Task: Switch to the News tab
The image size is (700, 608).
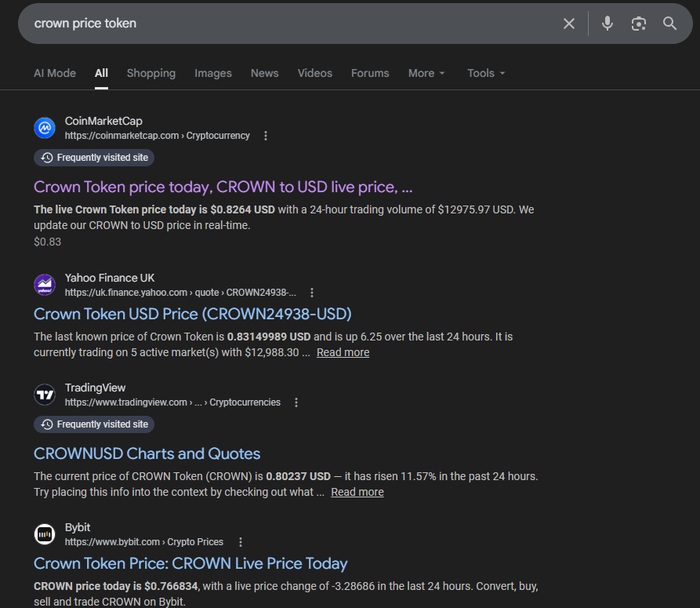Action: pyautogui.click(x=265, y=73)
